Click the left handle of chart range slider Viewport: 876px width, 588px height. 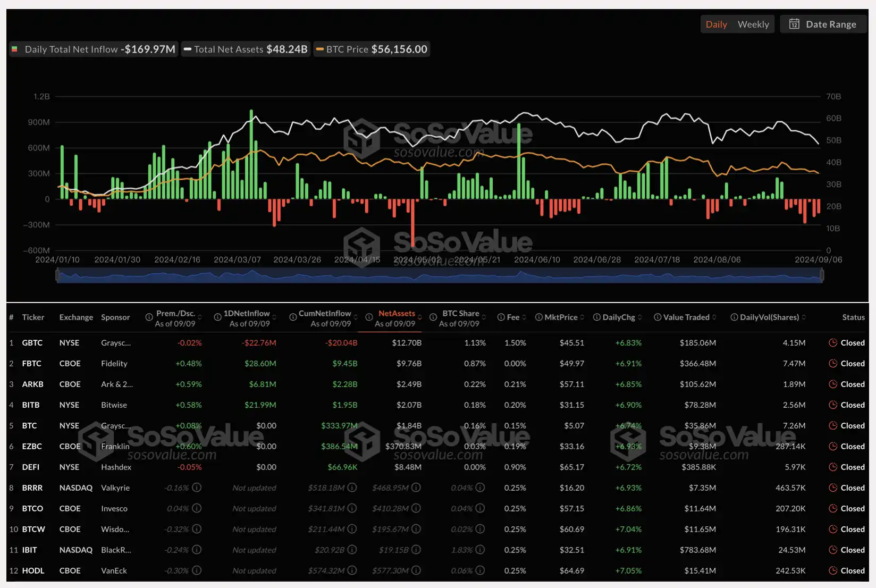[x=57, y=275]
